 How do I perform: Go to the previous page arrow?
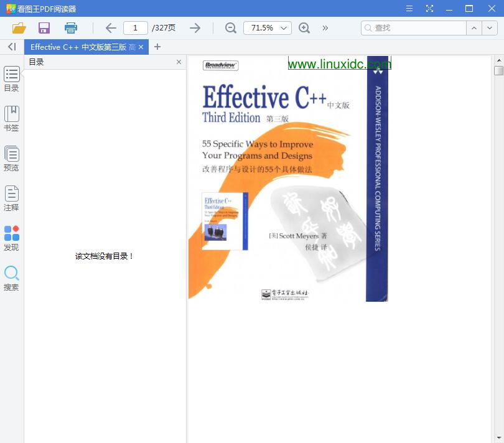click(x=111, y=28)
